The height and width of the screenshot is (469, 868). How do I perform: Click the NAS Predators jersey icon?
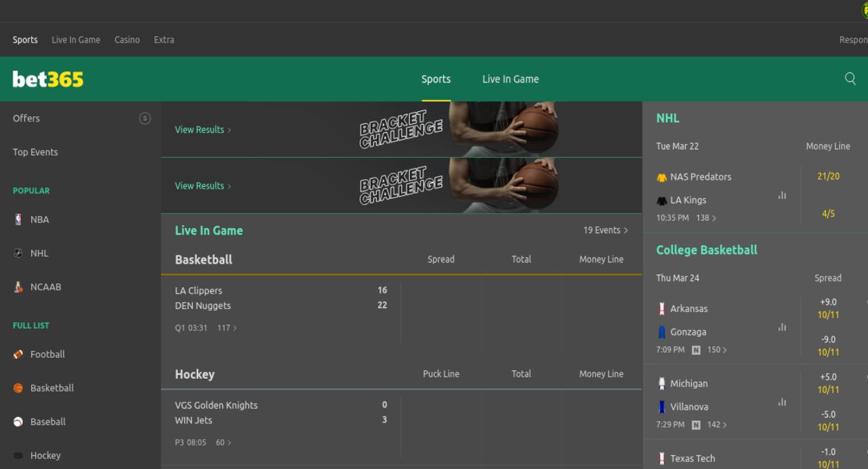661,177
